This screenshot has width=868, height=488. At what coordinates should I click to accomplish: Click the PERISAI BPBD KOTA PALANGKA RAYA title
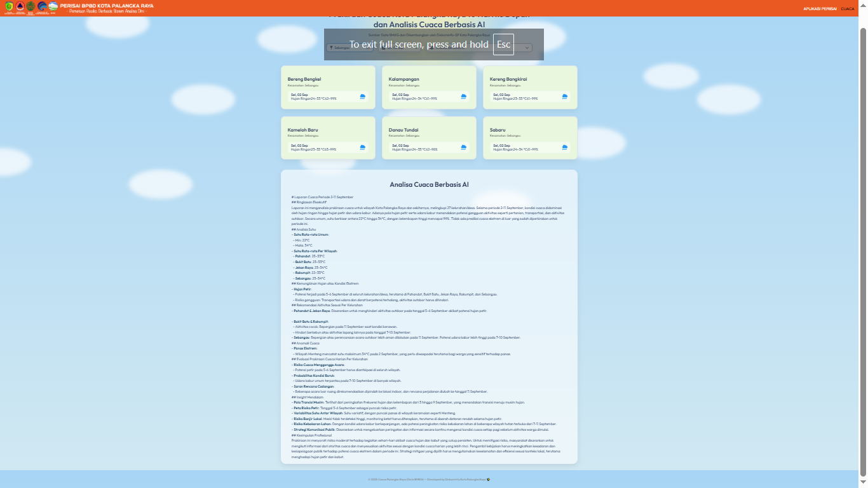point(106,5)
